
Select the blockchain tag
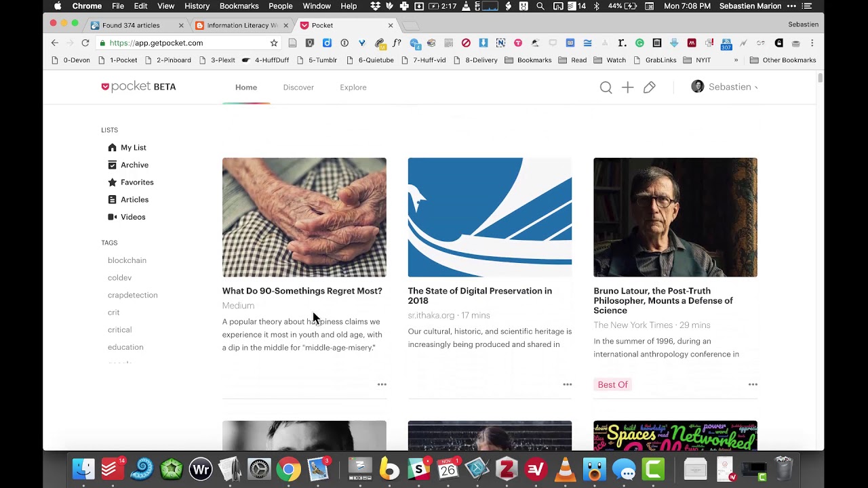(127, 260)
